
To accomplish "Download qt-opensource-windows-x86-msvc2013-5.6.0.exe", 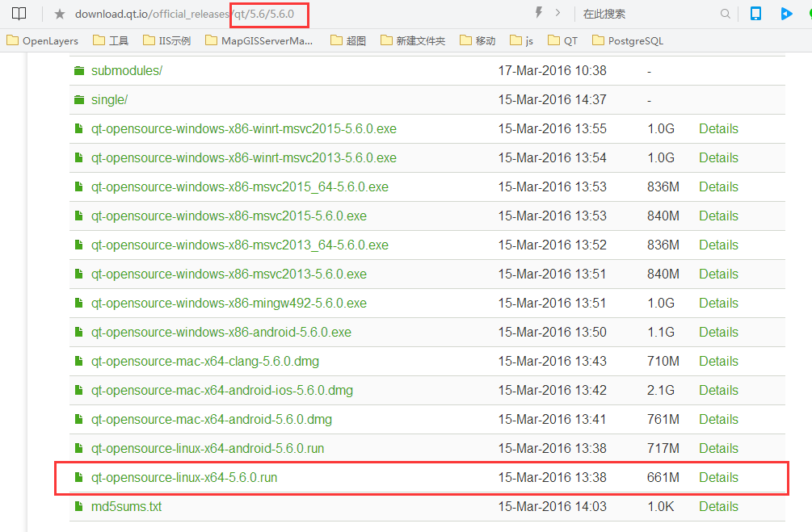I will 229,273.
